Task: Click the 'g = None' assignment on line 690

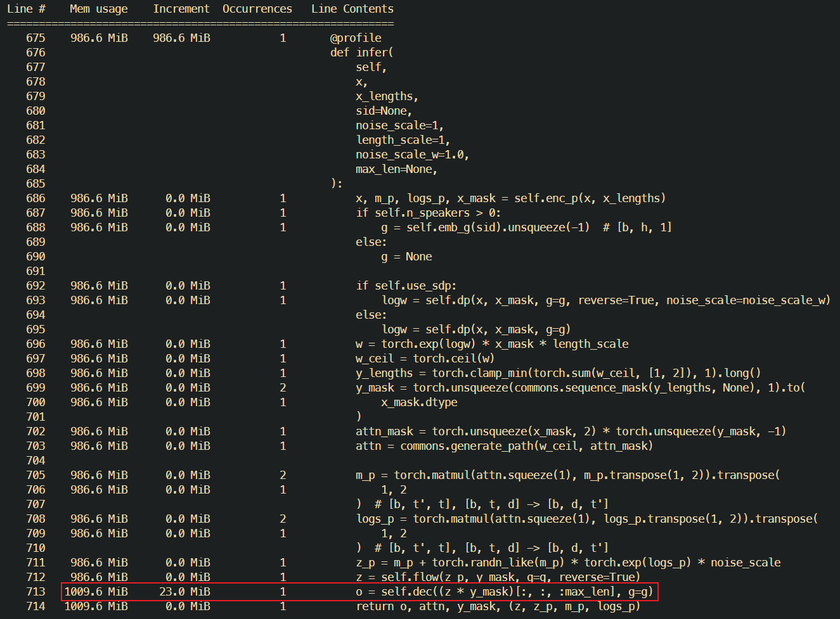Action: tap(406, 256)
